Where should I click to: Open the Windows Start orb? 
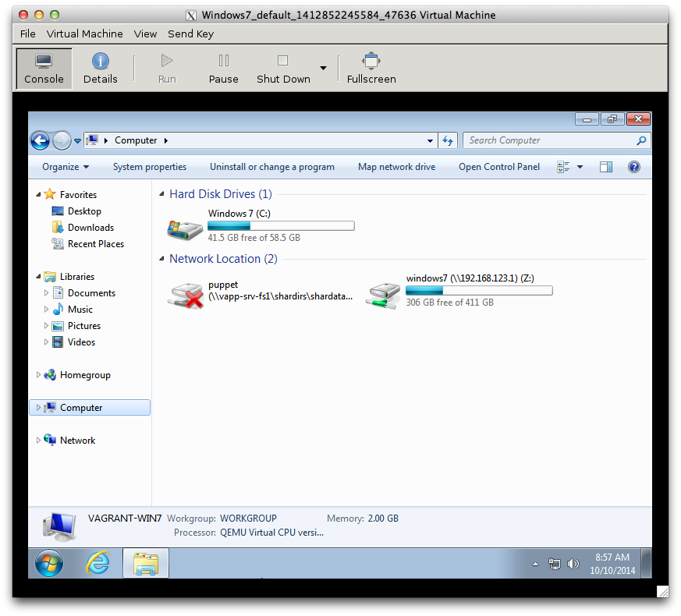point(48,564)
